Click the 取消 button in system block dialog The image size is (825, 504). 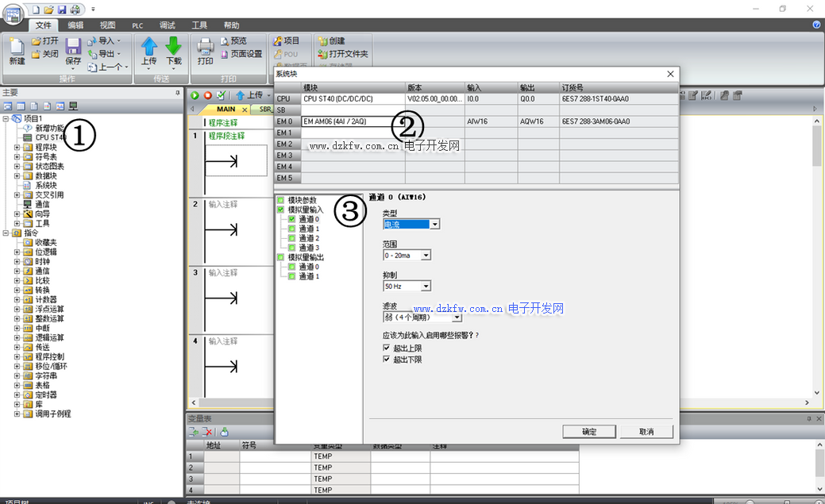pyautogui.click(x=646, y=432)
